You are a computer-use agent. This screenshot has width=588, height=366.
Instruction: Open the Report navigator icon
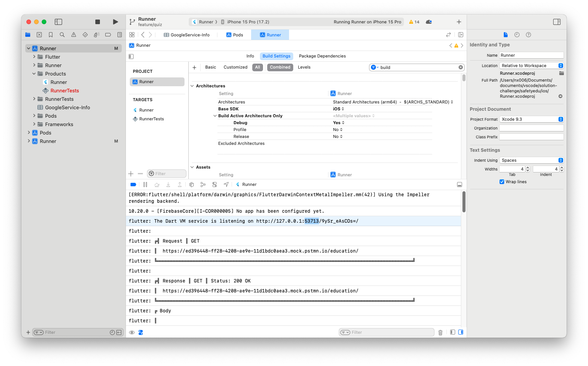(x=119, y=35)
